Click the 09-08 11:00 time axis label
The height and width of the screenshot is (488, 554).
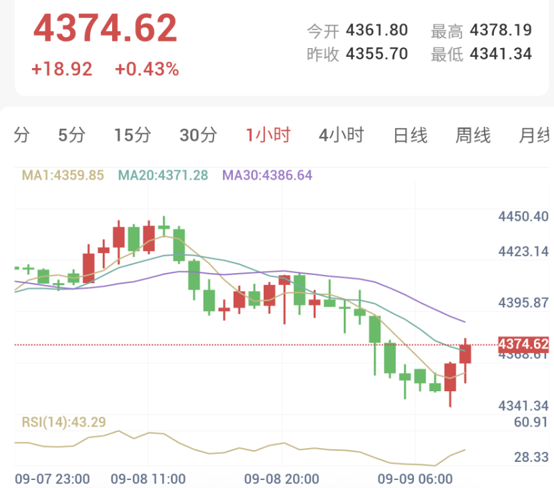pyautogui.click(x=148, y=479)
